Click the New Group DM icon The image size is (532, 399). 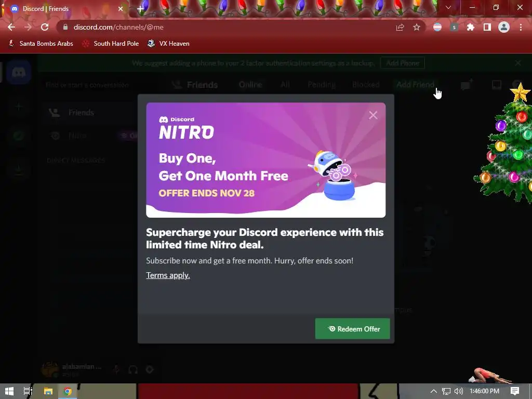pos(467,85)
